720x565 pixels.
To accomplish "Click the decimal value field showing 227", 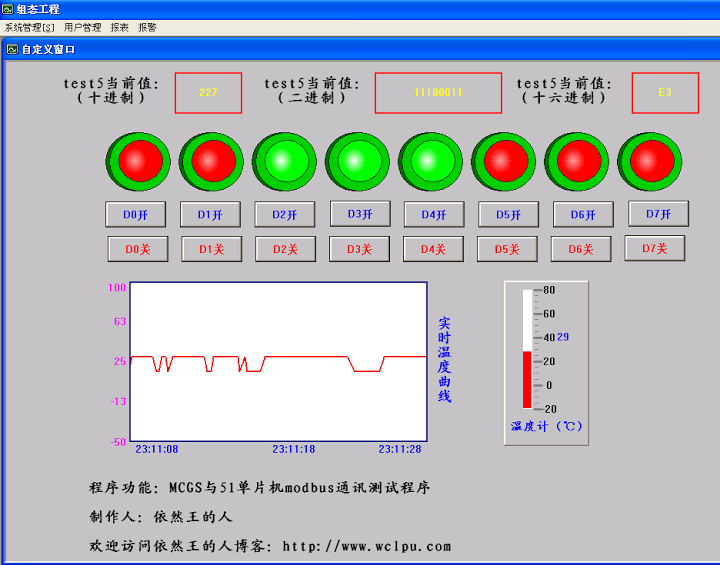I will [208, 93].
